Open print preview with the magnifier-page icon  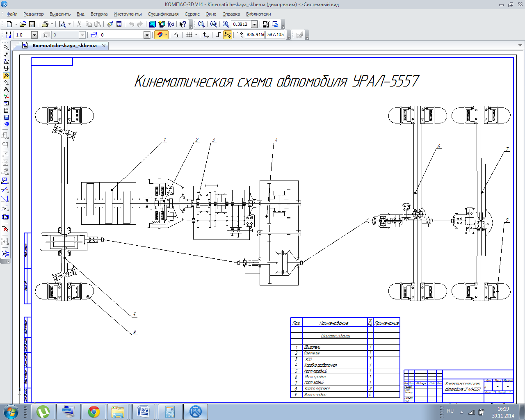pos(62,24)
